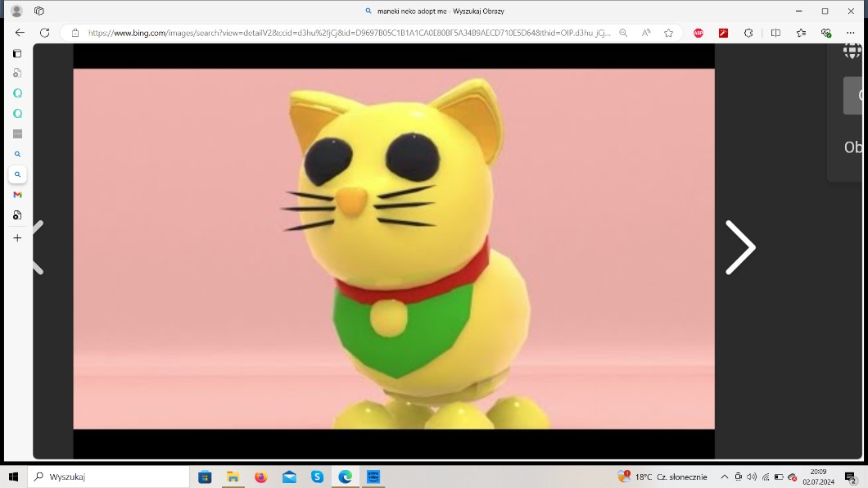
Task: Toggle split screen view
Action: [x=775, y=33]
